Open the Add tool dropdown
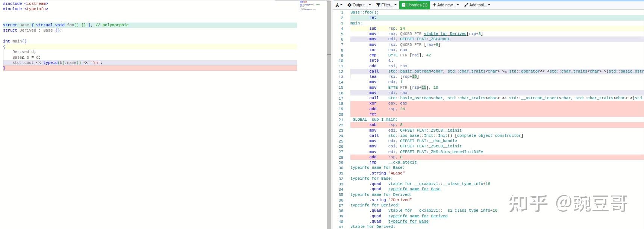 [477, 5]
